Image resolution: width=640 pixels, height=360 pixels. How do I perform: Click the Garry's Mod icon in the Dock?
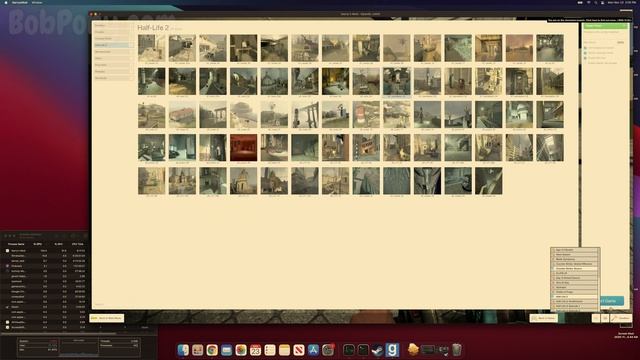[392, 350]
